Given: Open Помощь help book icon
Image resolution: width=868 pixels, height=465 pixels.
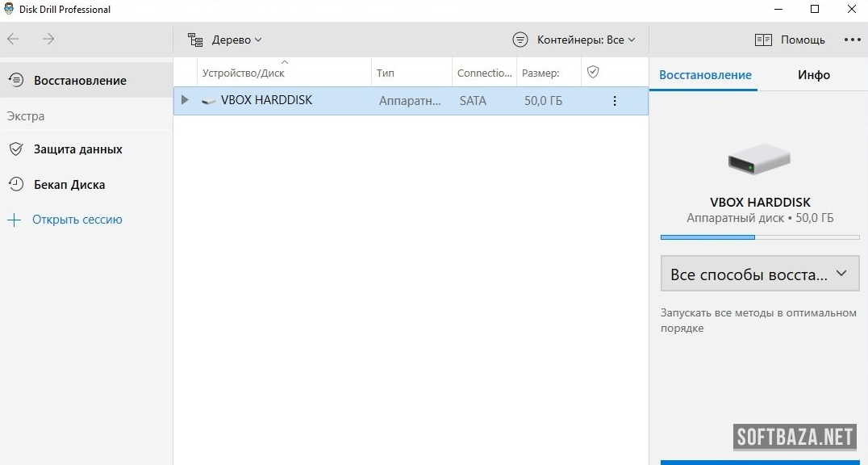Looking at the screenshot, I should click(x=763, y=40).
